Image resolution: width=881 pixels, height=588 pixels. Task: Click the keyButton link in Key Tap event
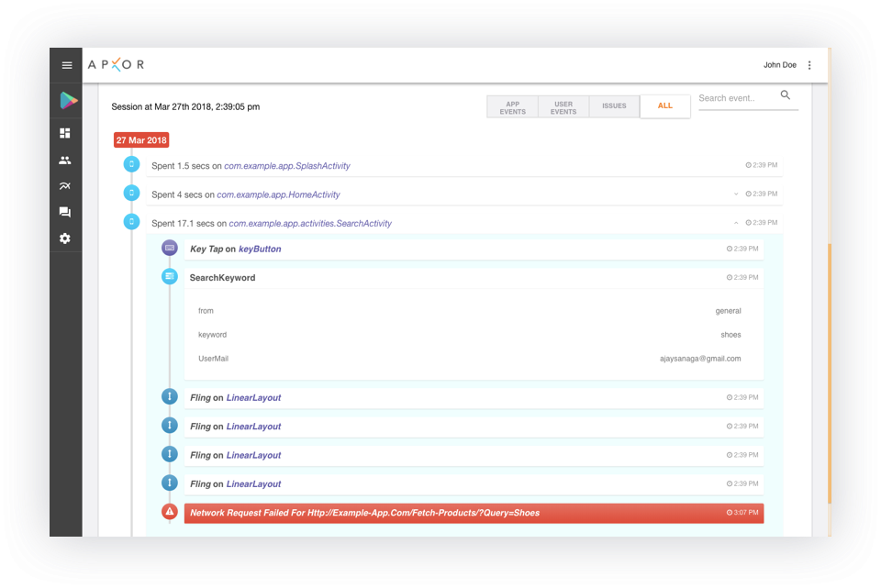[x=260, y=249]
